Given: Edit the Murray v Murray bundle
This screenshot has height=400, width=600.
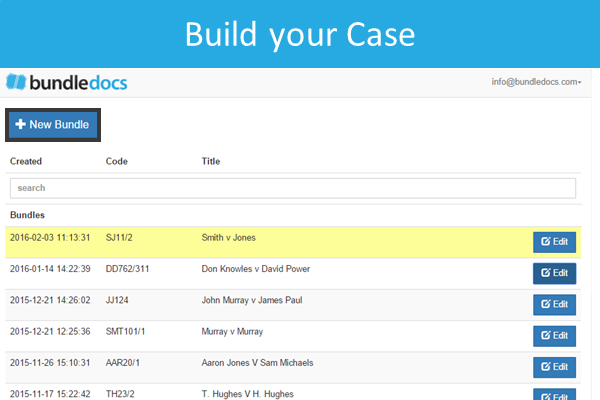Looking at the screenshot, I should (554, 336).
